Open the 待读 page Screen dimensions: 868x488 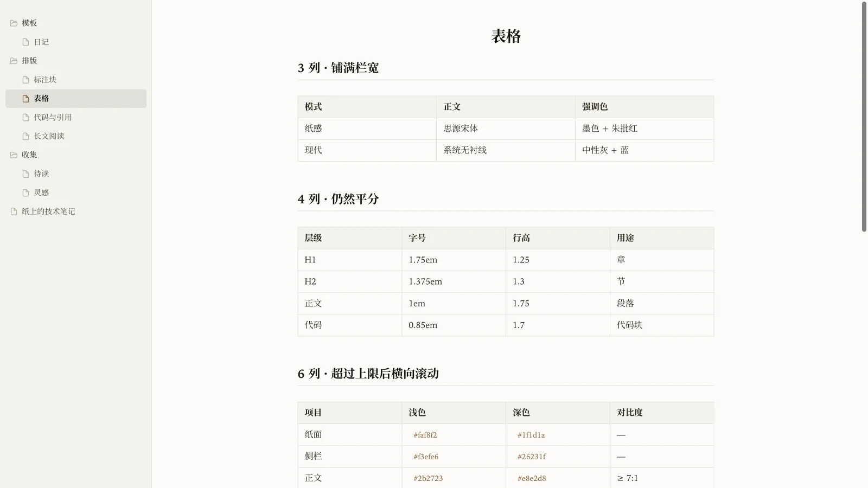pyautogui.click(x=76, y=174)
